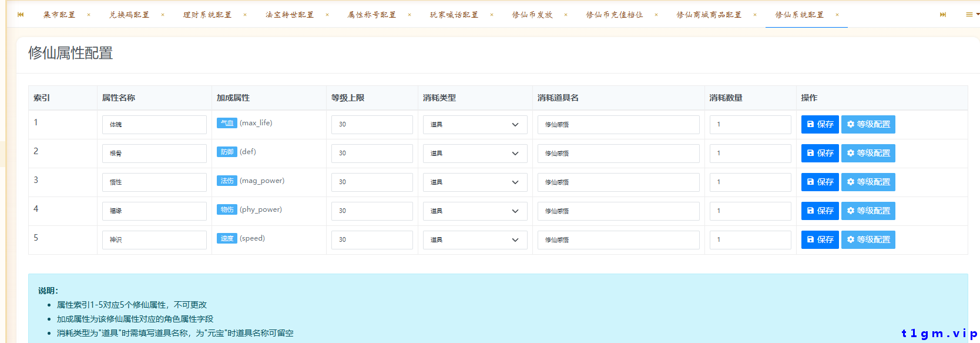The width and height of the screenshot is (980, 343).
Task: Edit attribute name field 悟性
Action: tap(155, 182)
